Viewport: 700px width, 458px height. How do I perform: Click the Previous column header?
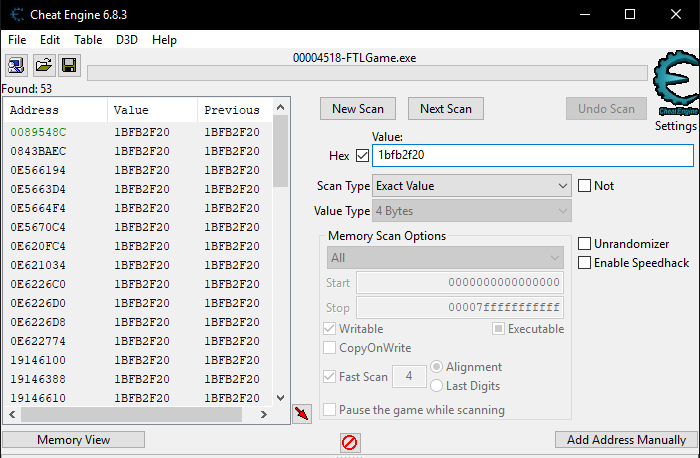point(235,110)
